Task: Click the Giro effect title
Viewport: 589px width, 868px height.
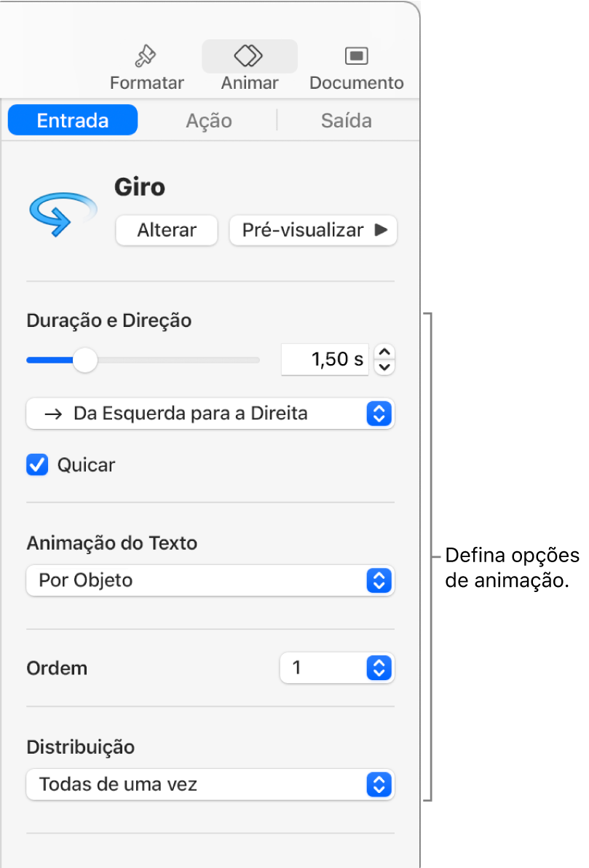Action: (x=140, y=187)
